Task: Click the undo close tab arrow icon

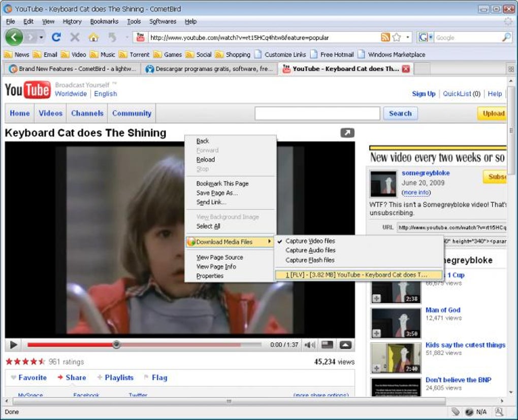Action: click(112, 37)
